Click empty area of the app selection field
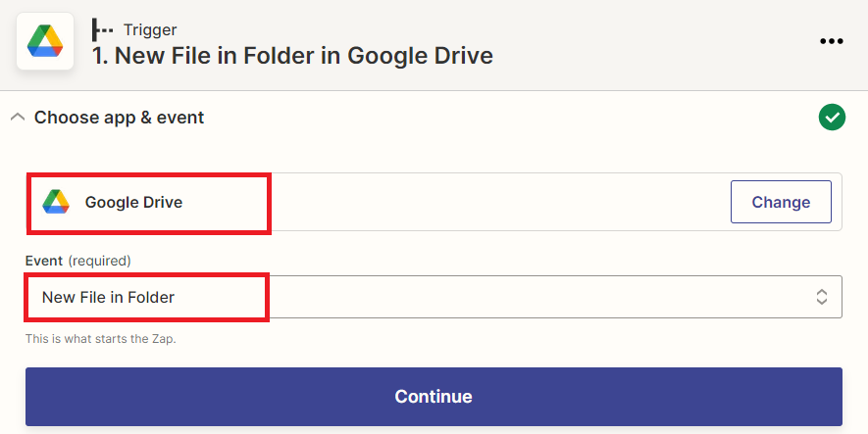868x434 pixels. [x=498, y=202]
